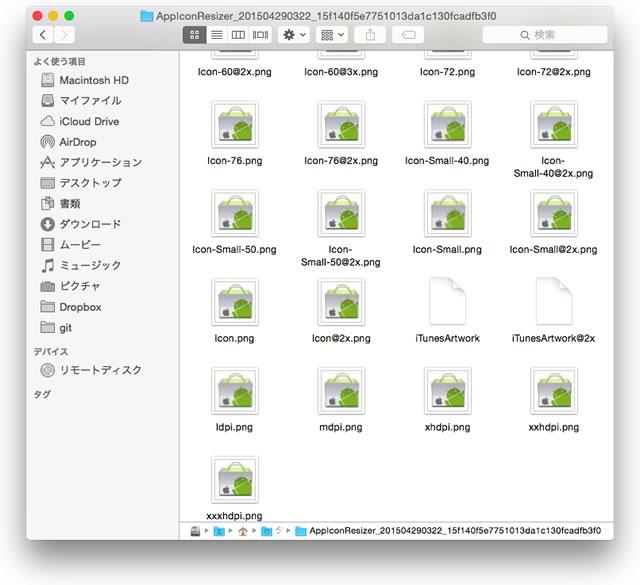Go back with the back arrow button
This screenshot has width=640, height=585.
pos(43,35)
